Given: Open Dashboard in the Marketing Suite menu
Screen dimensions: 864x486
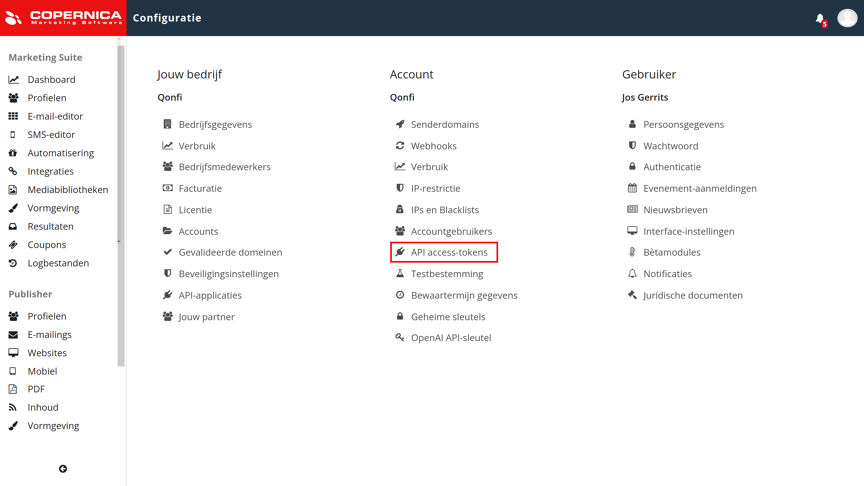Looking at the screenshot, I should 51,80.
